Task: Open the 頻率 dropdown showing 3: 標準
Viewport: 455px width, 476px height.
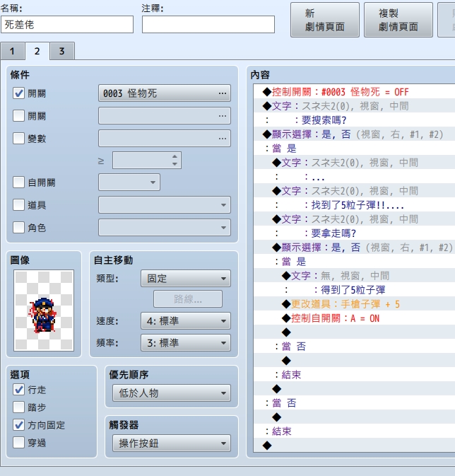Action: click(186, 343)
